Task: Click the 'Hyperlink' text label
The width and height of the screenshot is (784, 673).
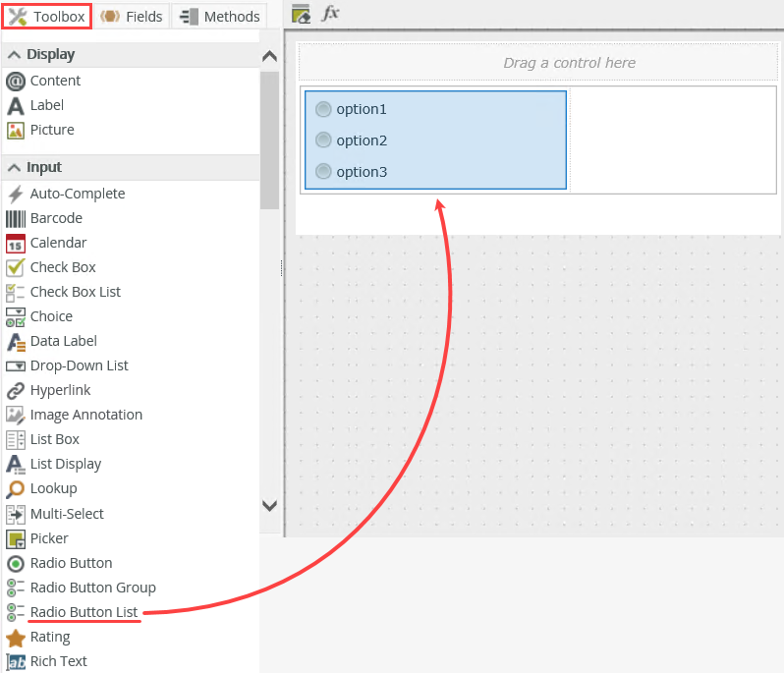Action: [x=61, y=390]
